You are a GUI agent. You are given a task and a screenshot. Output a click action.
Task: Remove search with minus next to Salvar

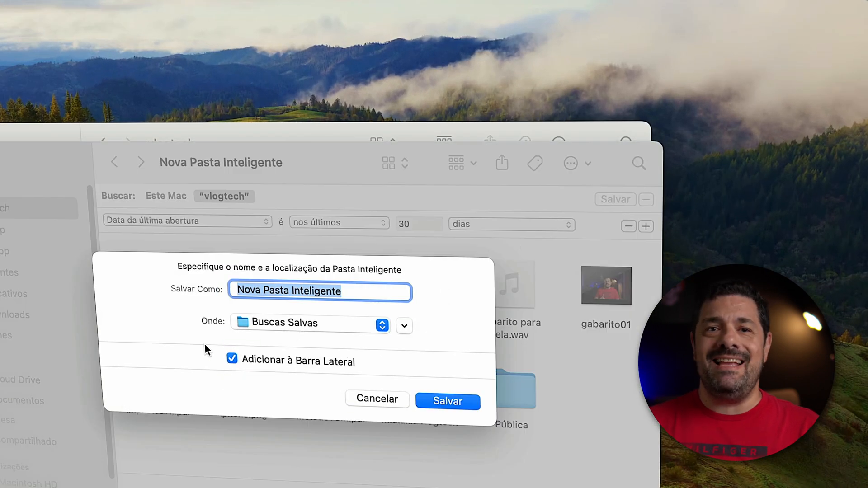point(646,199)
